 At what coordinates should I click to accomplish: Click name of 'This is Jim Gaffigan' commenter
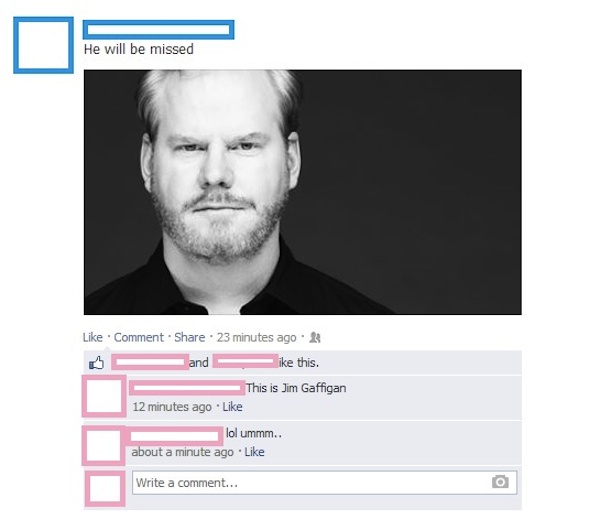pyautogui.click(x=187, y=388)
